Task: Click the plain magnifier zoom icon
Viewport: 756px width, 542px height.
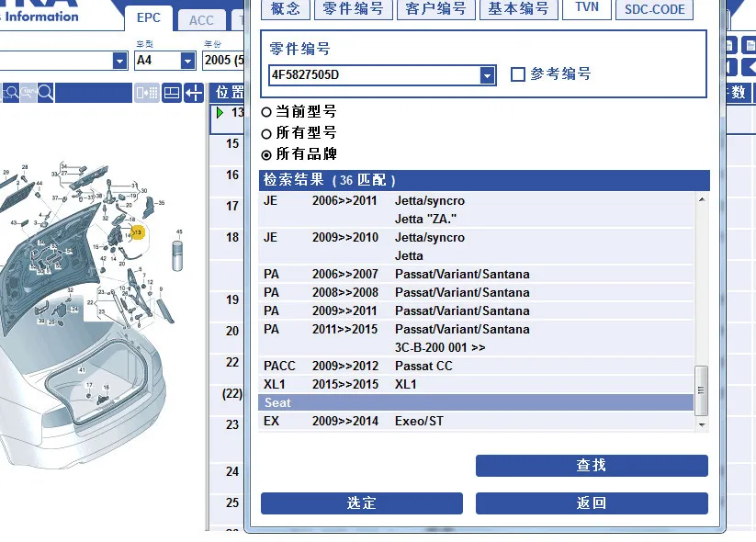Action: 46,92
